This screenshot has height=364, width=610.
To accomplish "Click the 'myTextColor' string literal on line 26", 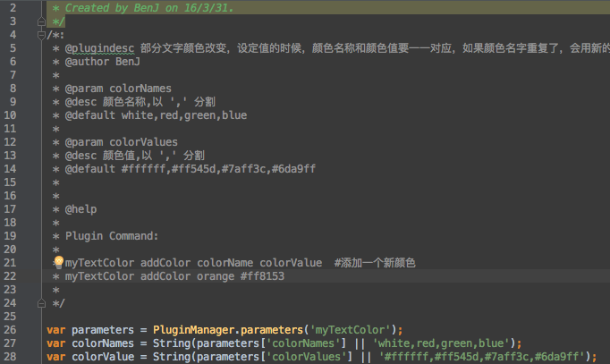I will [x=350, y=330].
